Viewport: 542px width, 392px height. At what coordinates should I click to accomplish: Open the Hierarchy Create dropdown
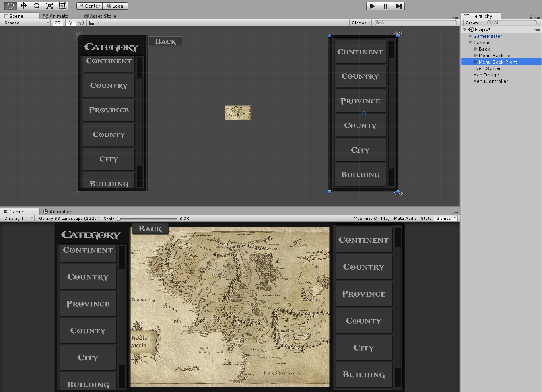pyautogui.click(x=474, y=23)
